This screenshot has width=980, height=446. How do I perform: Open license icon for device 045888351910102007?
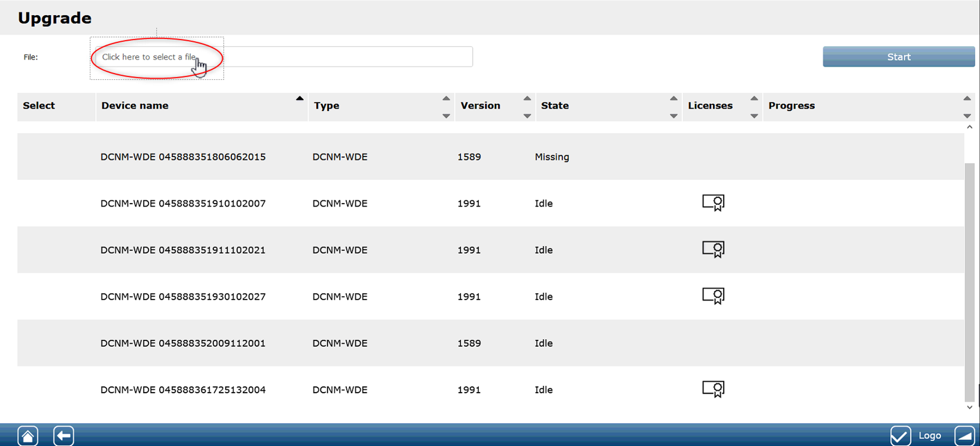[x=713, y=203]
